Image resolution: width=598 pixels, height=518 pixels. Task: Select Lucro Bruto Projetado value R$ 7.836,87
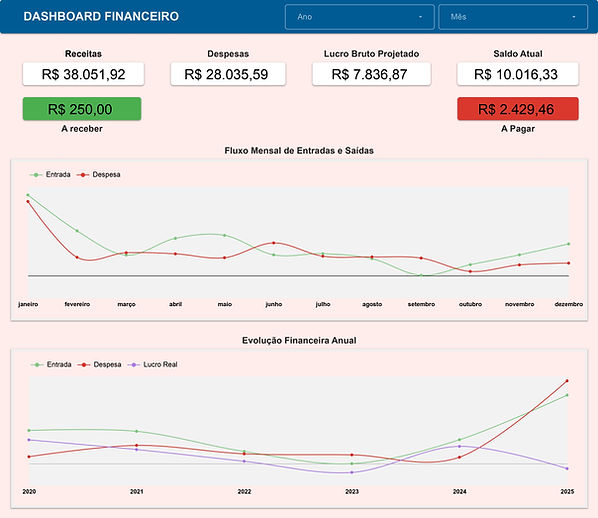click(371, 74)
